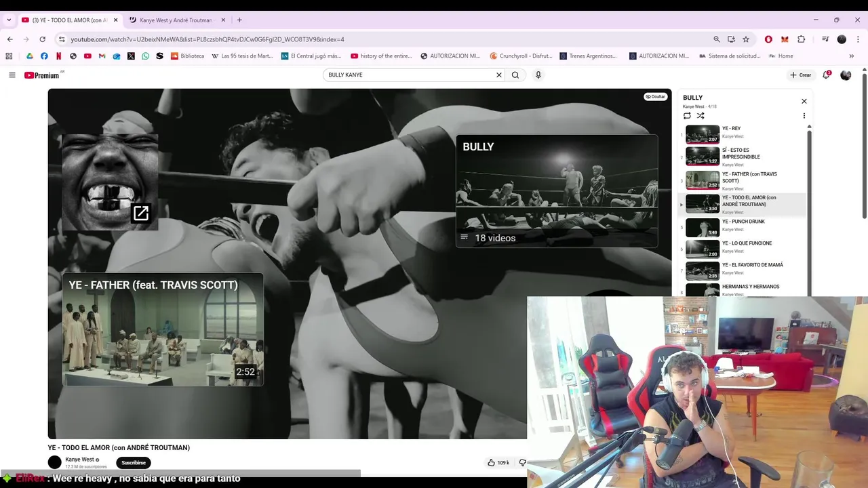Hide end-screen cards with Ocultar

pyautogui.click(x=655, y=97)
